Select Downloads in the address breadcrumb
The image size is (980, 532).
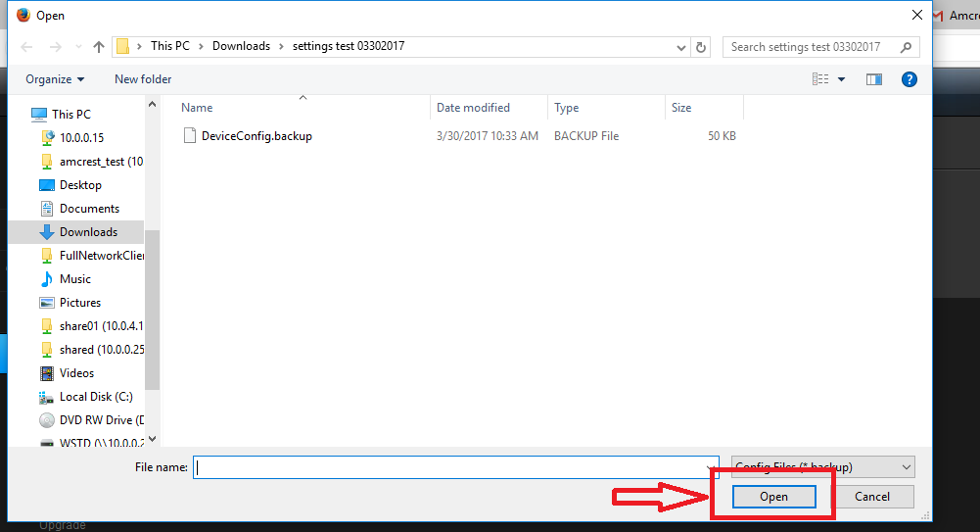pyautogui.click(x=241, y=46)
